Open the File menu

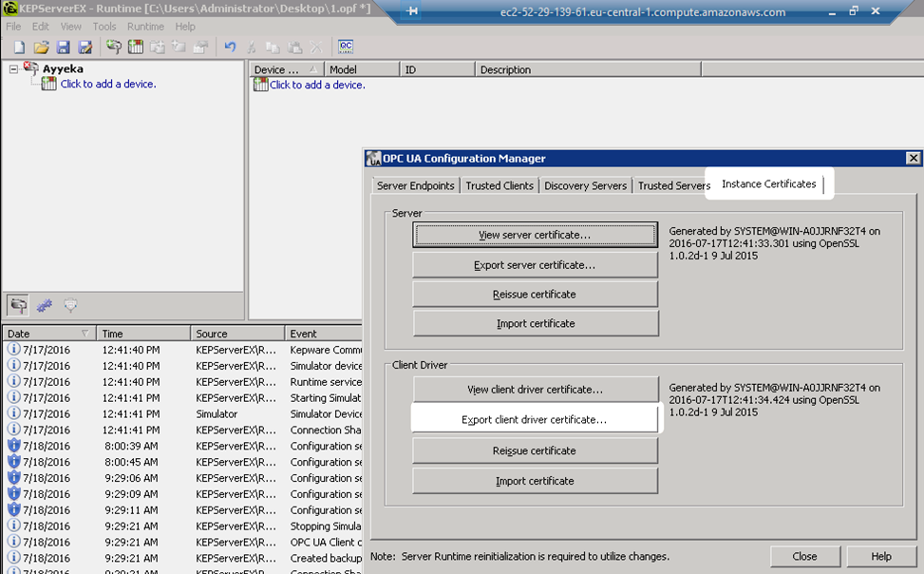pos(13,27)
